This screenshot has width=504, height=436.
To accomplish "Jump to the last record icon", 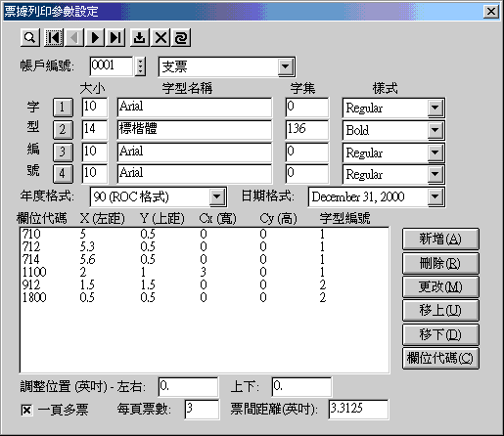I will point(115,38).
